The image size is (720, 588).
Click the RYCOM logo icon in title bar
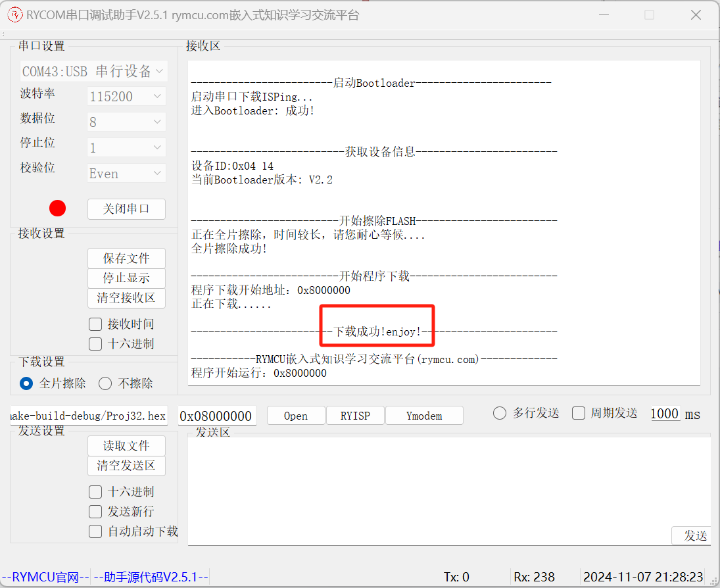click(x=15, y=14)
